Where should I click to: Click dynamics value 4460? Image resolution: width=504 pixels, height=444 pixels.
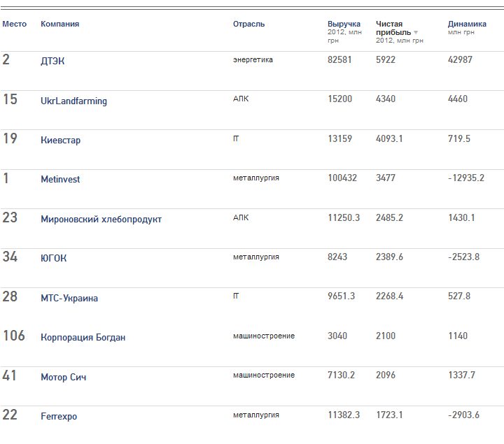(x=458, y=99)
